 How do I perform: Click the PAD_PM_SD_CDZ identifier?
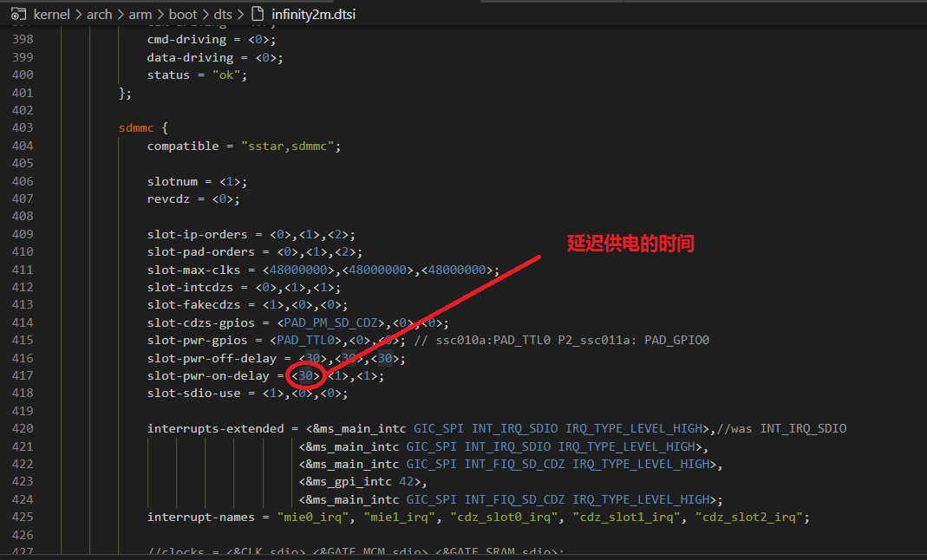331,322
